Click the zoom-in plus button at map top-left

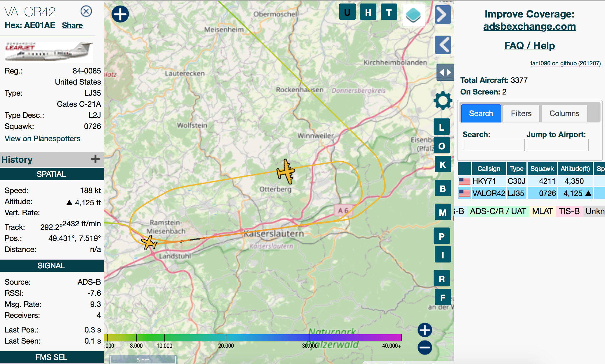(120, 14)
